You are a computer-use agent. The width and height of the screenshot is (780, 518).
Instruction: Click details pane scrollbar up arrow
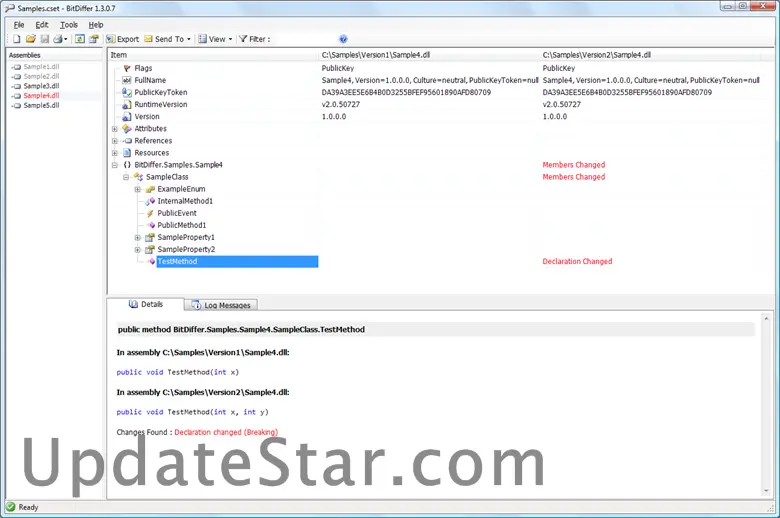(x=766, y=318)
